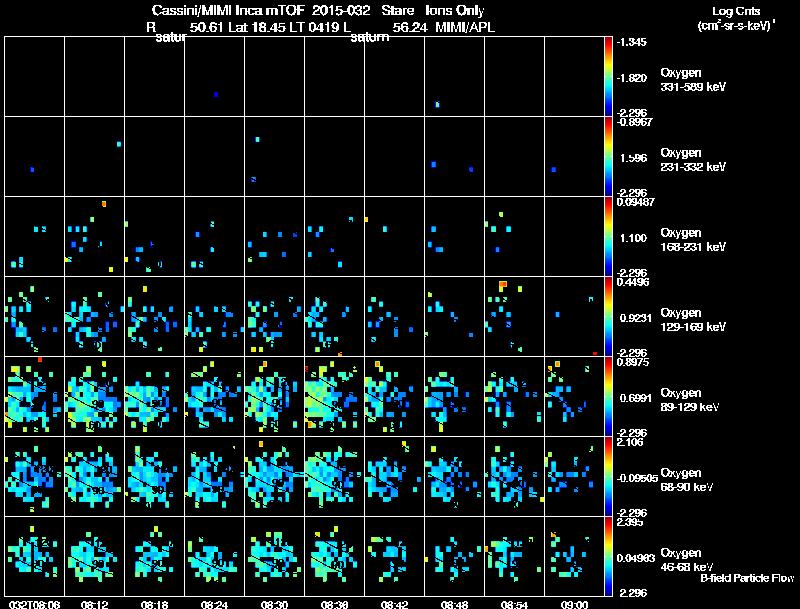Click the Oxygen 89-129 keV label

click(x=690, y=400)
